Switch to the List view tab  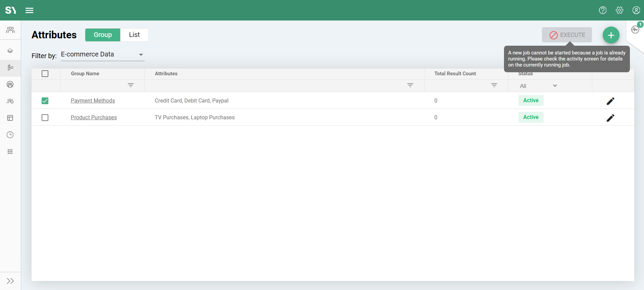[x=134, y=35]
